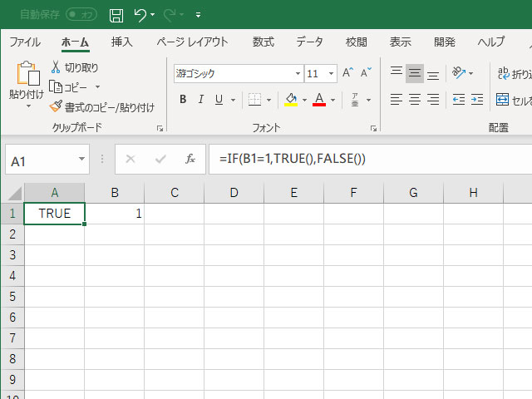
Task: Decrease font size with the smaller A icon
Action: (x=366, y=72)
